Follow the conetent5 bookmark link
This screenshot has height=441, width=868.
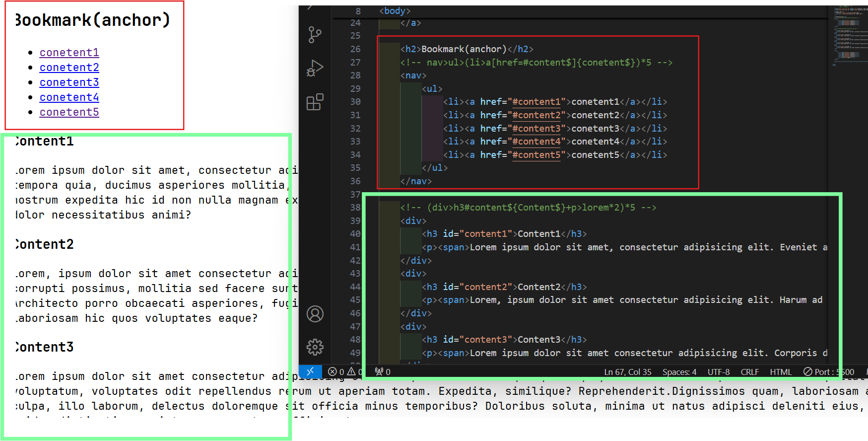(69, 112)
